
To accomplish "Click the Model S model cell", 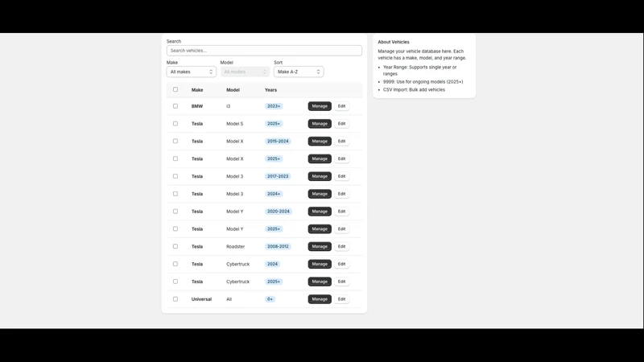I will [234, 124].
